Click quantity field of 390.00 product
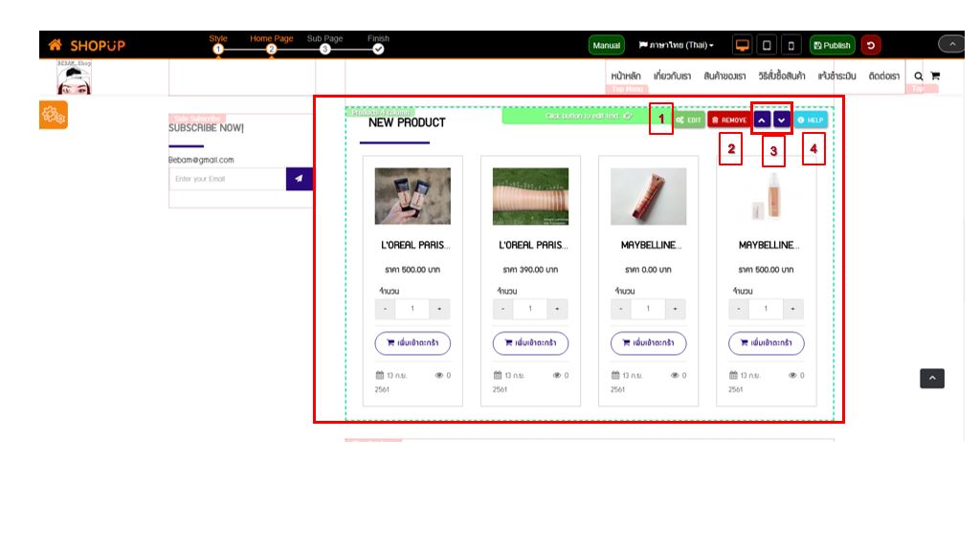The image size is (980, 549). tap(530, 309)
